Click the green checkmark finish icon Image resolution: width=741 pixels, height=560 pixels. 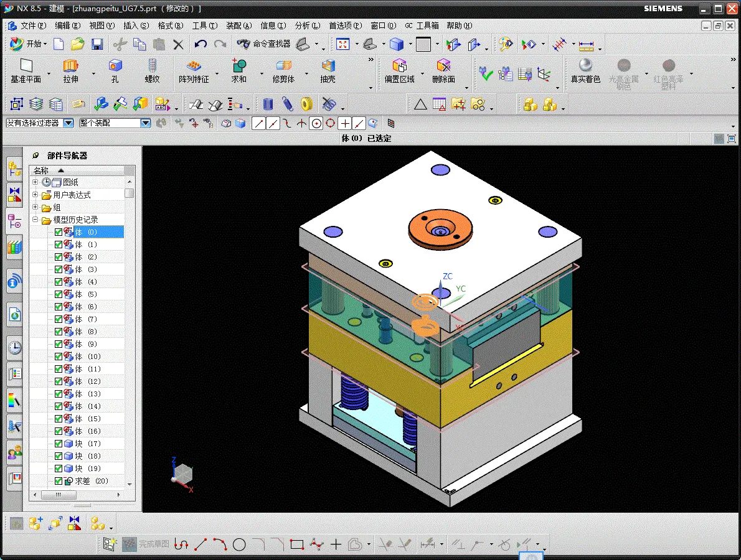[x=485, y=74]
